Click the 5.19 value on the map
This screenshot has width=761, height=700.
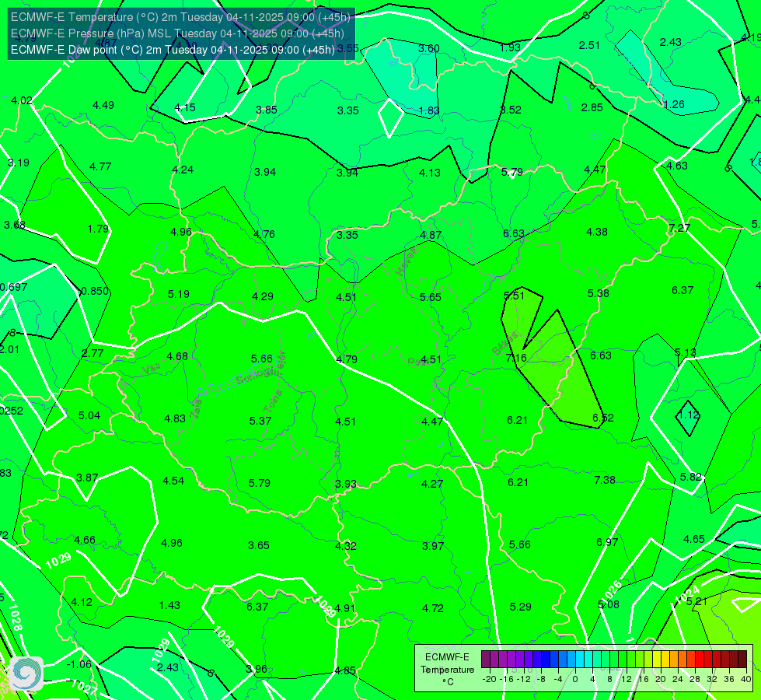(179, 294)
